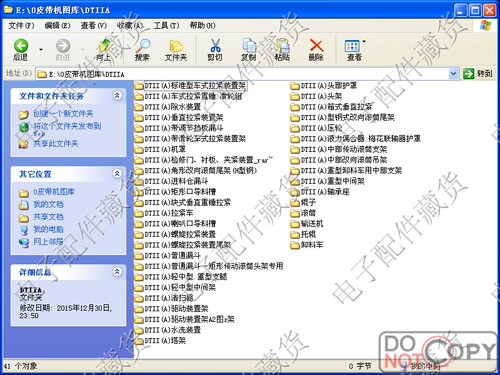Open the 文件(F) menu
Image resolution: width=500 pixels, height=375 pixels.
pos(21,25)
